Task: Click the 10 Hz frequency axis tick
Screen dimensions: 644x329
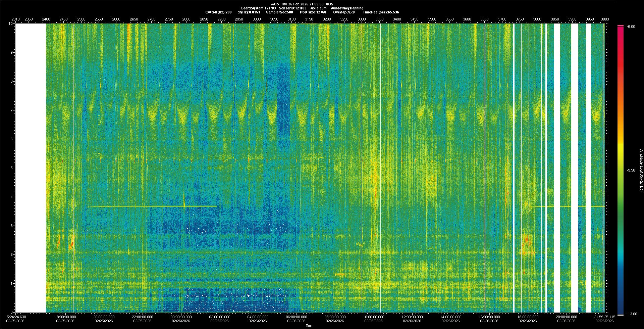Action: pyautogui.click(x=11, y=24)
